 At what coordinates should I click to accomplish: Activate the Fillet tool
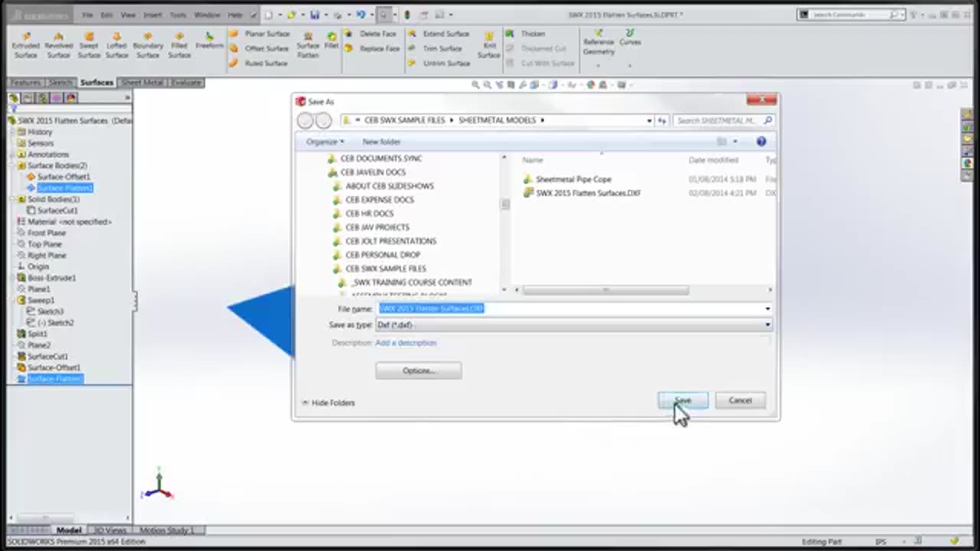point(331,41)
